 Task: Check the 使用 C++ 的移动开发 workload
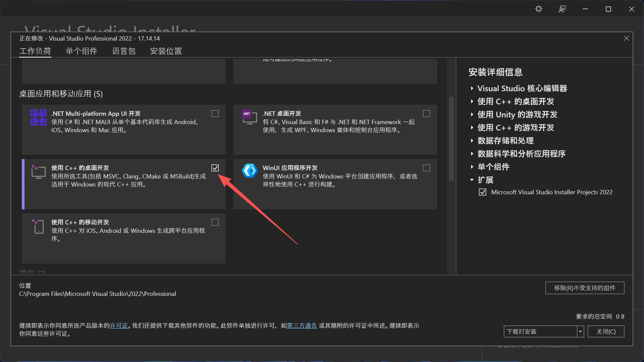point(215,222)
